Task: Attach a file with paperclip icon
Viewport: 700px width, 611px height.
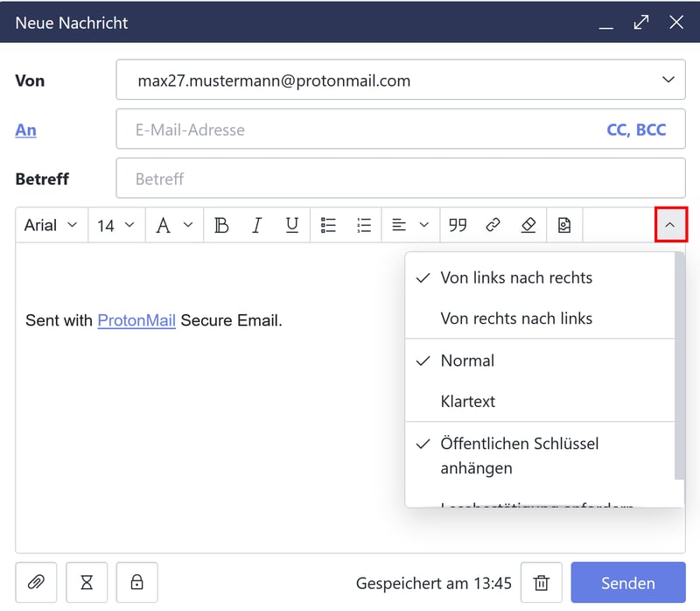Action: coord(37,582)
